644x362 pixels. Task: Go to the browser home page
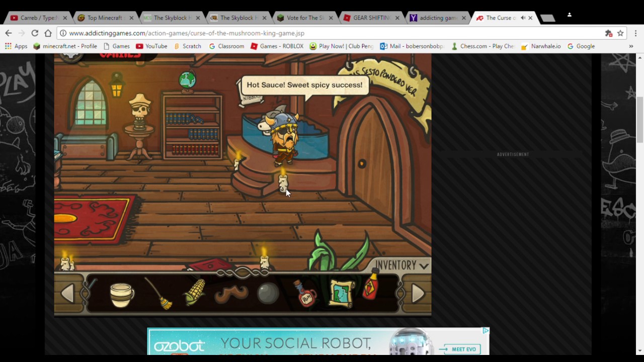[x=48, y=33]
